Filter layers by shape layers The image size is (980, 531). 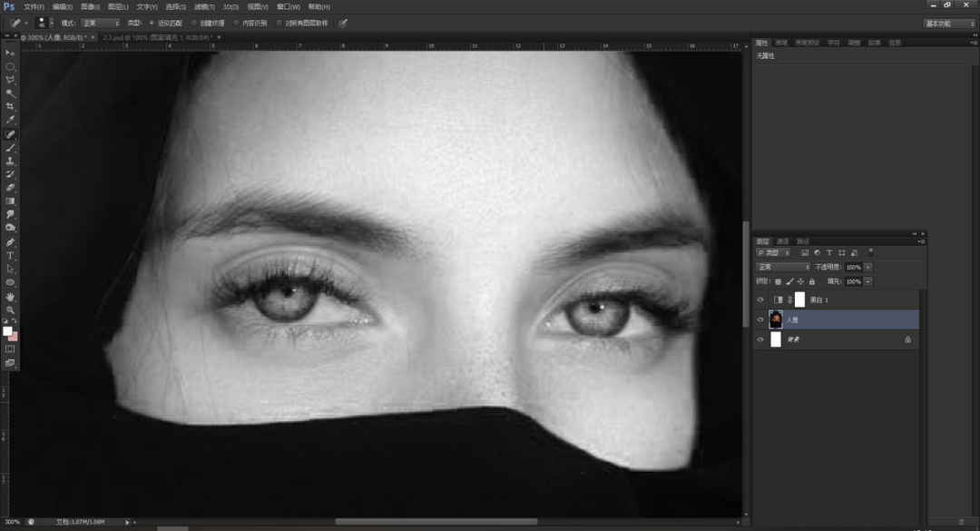[842, 252]
